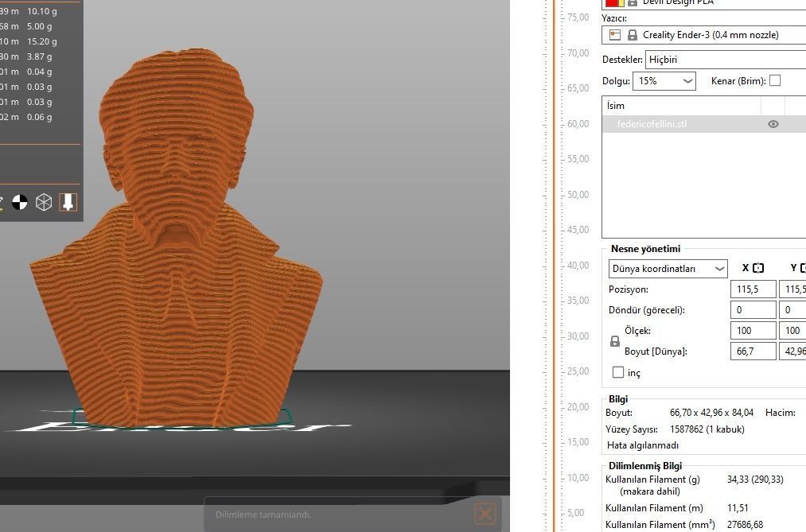Click the Boyut [Dünya] Y field showing 42,96

pyautogui.click(x=792, y=351)
